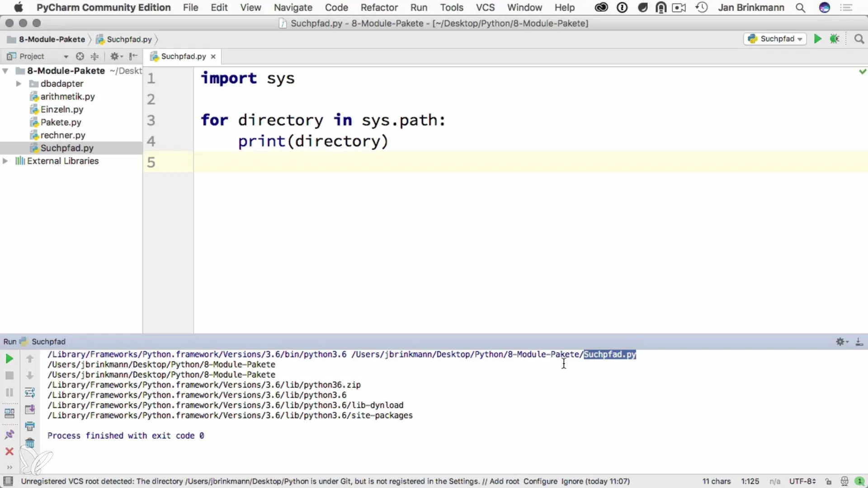
Task: Click python36.zip path line in console
Action: (x=204, y=385)
